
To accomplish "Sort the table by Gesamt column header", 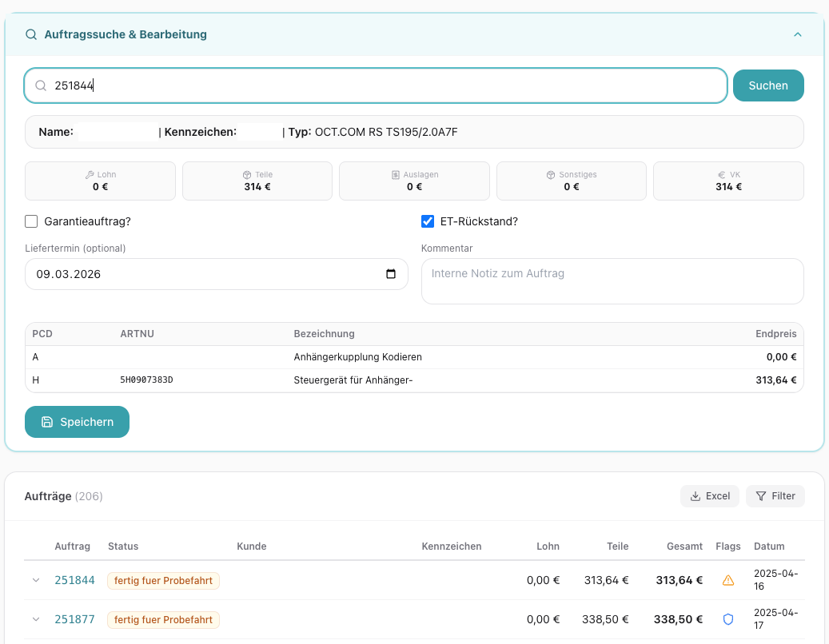I will coord(684,547).
